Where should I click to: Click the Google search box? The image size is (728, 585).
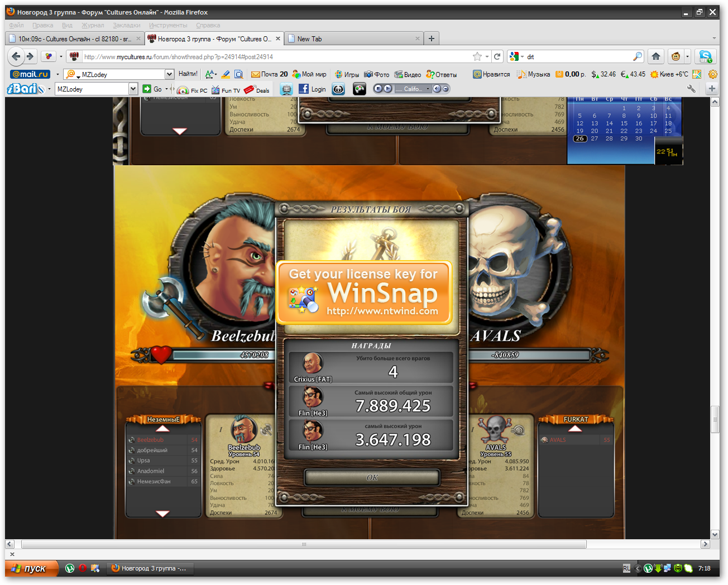point(578,56)
